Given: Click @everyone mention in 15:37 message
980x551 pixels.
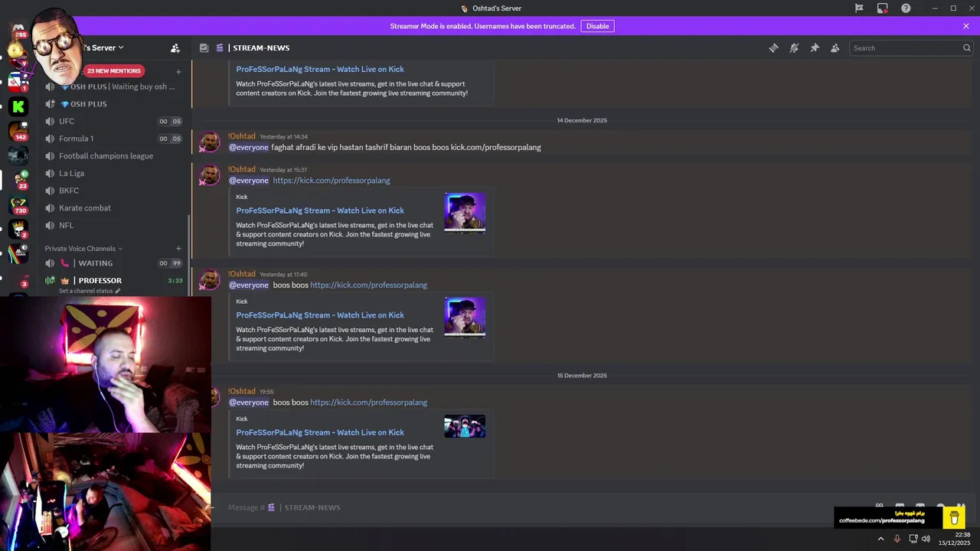Looking at the screenshot, I should pyautogui.click(x=249, y=181).
